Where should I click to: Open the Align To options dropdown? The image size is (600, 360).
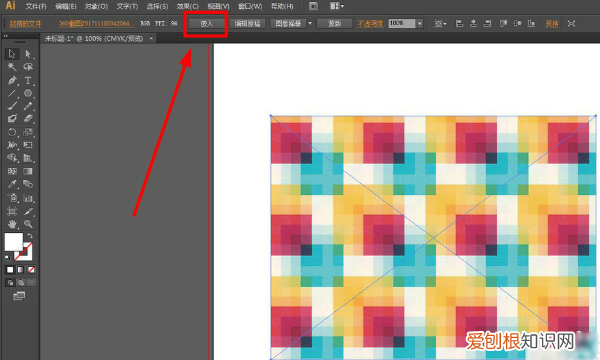point(440,23)
